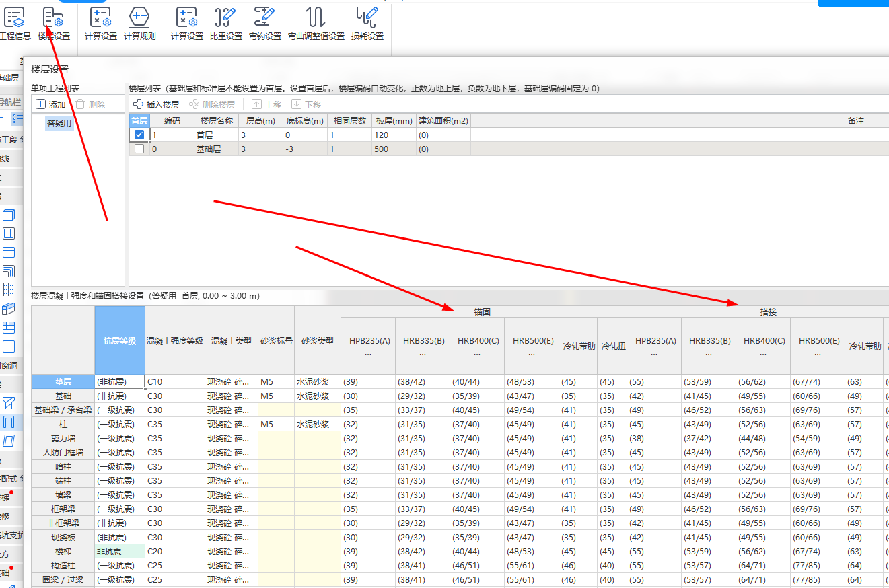Open the 基础层 floor dropdown at top left
Image resolution: width=889 pixels, height=588 pixels.
coord(9,78)
